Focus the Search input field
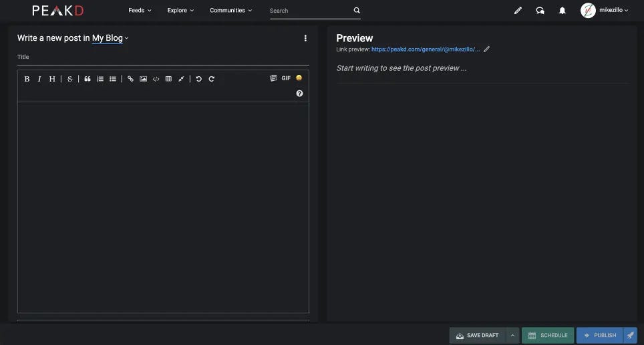 [310, 11]
